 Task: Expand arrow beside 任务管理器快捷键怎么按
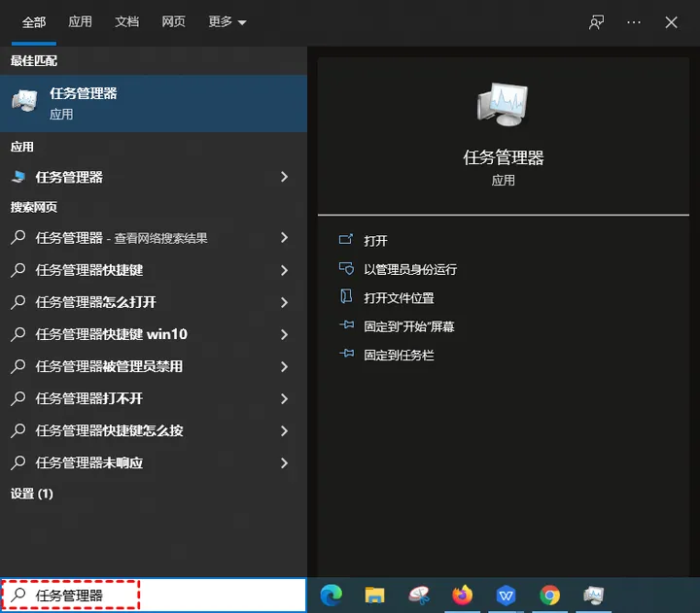tap(284, 430)
